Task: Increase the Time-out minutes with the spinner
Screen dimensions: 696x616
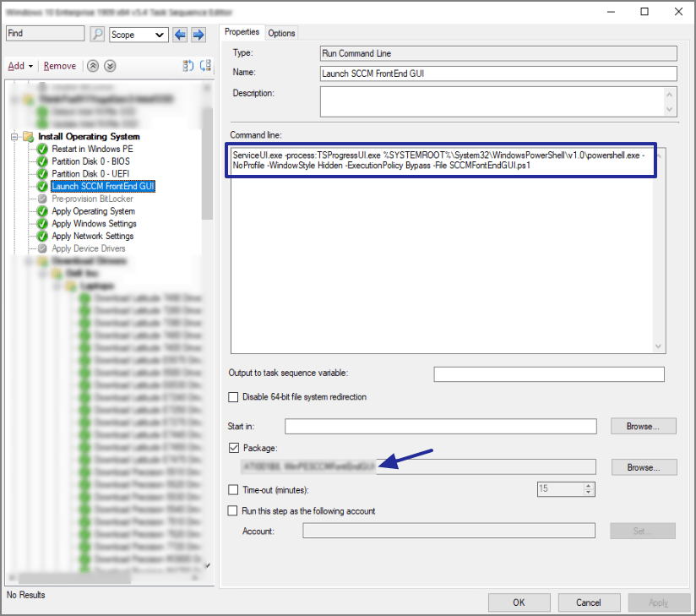Action: 587,485
